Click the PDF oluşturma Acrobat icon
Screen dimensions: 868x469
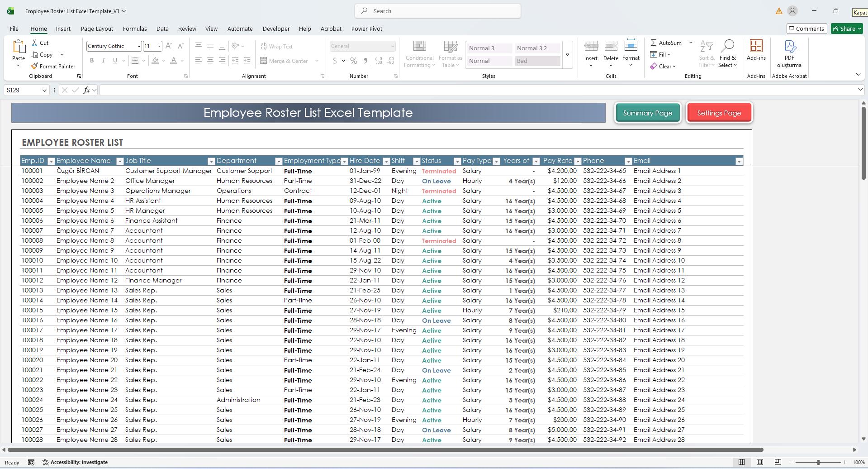coord(789,46)
